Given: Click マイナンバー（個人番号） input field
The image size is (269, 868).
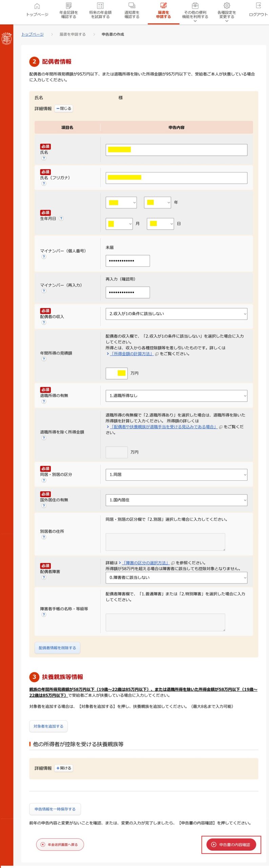Looking at the screenshot, I should [127, 261].
